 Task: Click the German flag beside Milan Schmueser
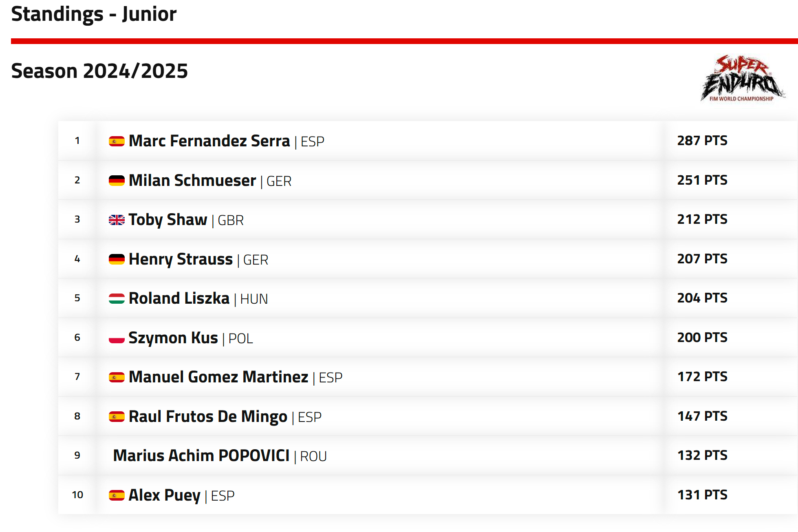(x=117, y=181)
